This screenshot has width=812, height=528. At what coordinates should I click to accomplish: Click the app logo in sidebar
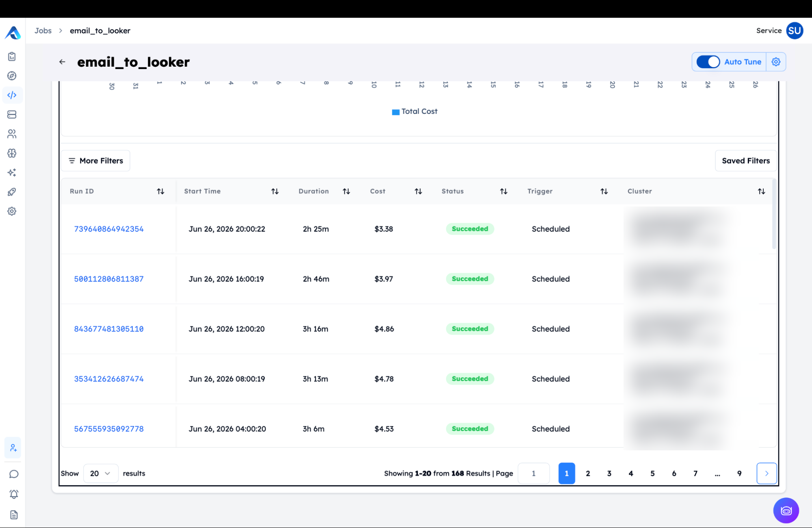[x=13, y=33]
